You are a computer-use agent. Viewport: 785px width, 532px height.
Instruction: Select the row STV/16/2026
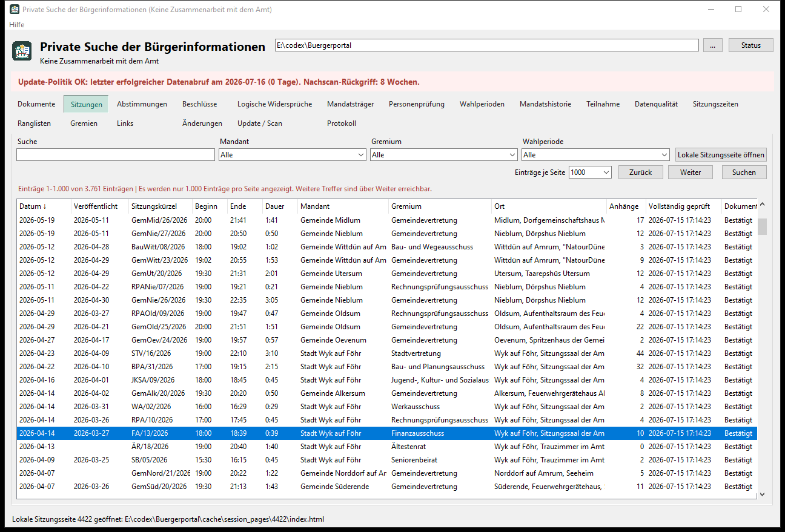tap(387, 353)
